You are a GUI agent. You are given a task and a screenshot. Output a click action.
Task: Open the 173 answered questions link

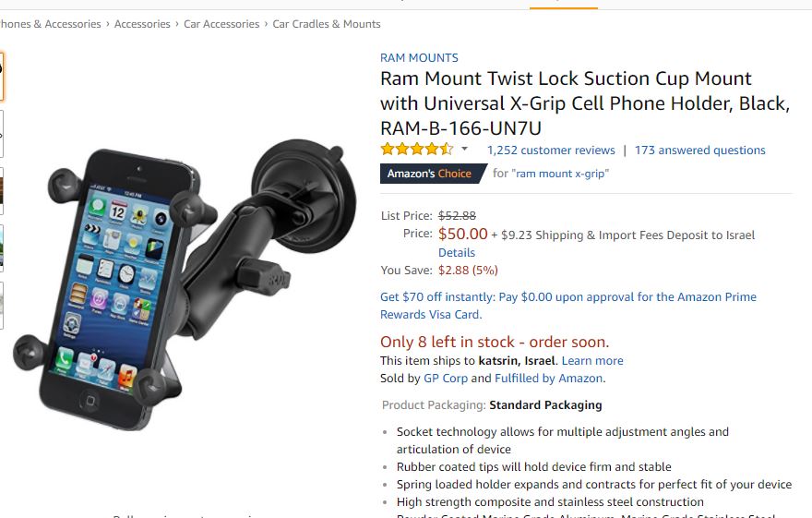click(x=699, y=151)
